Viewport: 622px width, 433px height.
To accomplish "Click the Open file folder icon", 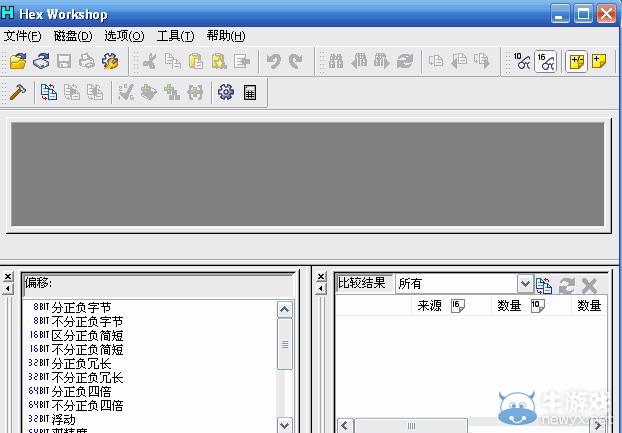I will (x=18, y=61).
